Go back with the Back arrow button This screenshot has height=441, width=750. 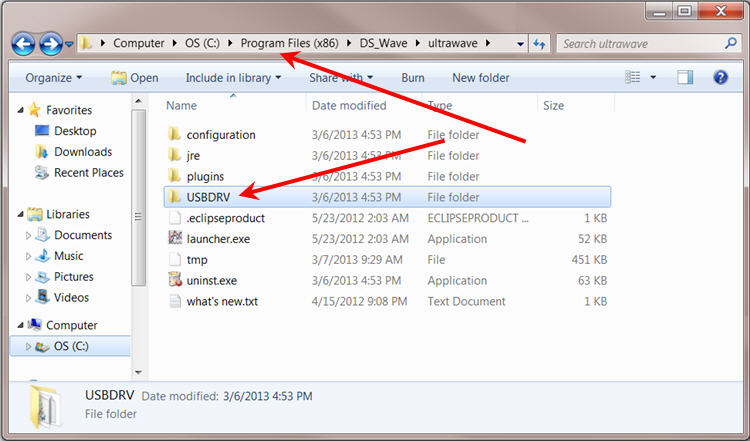(x=22, y=44)
